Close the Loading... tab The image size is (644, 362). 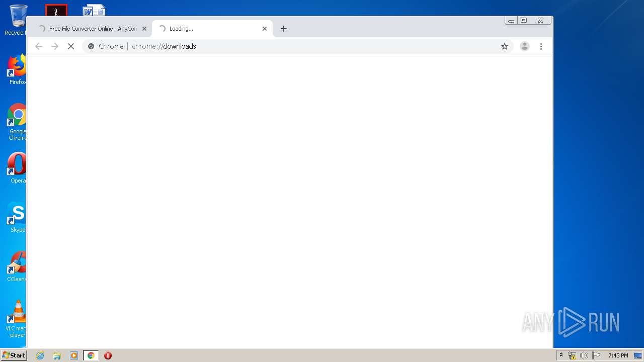coord(265,29)
